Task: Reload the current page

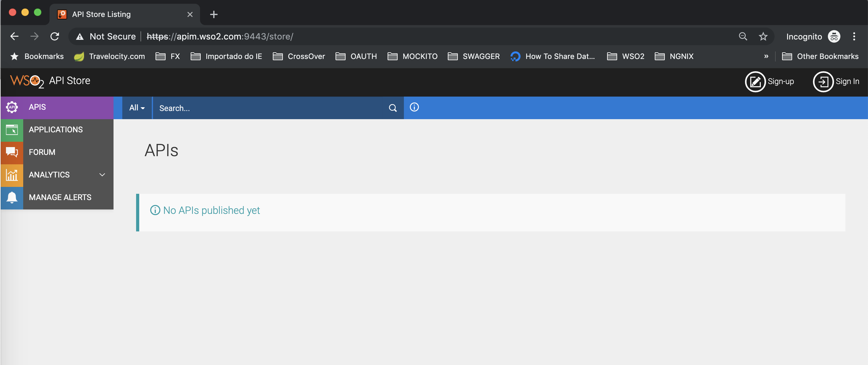Action: (55, 36)
